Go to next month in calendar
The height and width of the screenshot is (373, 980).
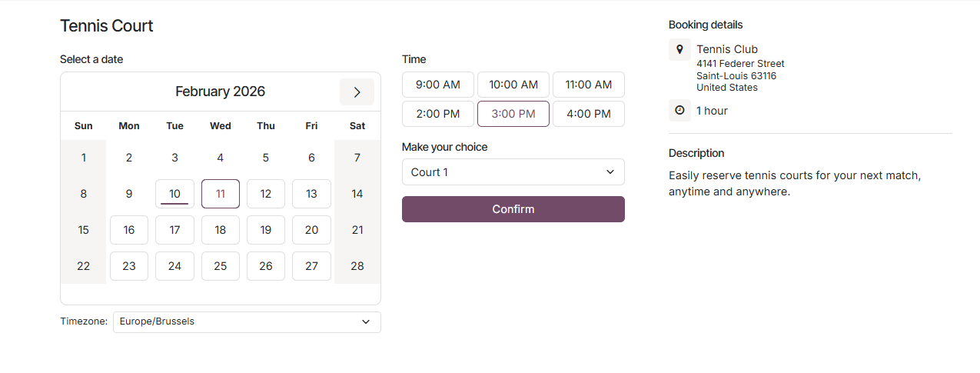pyautogui.click(x=357, y=92)
